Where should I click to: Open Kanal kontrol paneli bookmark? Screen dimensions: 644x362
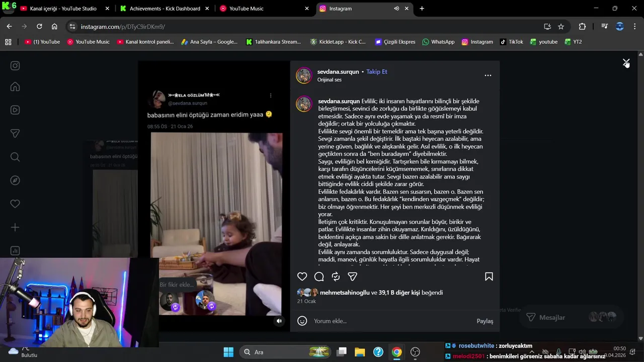click(145, 42)
